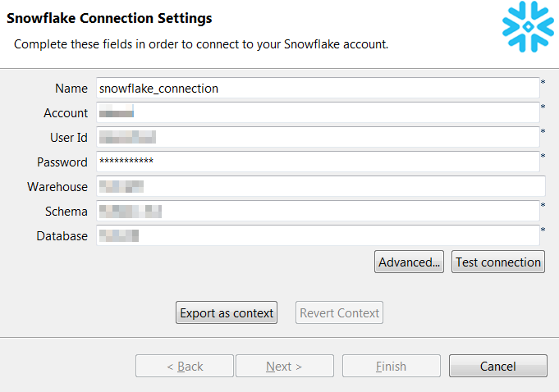The height and width of the screenshot is (392, 559).
Task: Click the Snowflake Connection Settings title
Action: pos(109,18)
